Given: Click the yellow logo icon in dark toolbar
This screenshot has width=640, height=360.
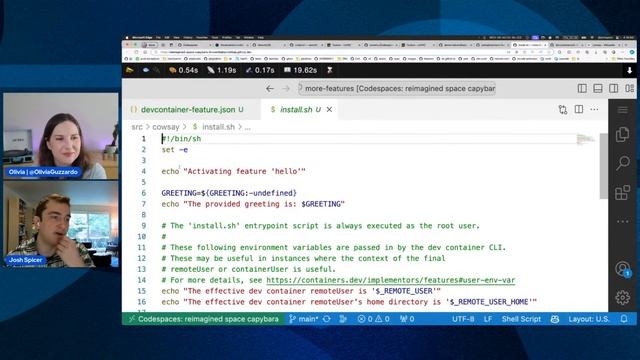Looking at the screenshot, I should point(130,70).
